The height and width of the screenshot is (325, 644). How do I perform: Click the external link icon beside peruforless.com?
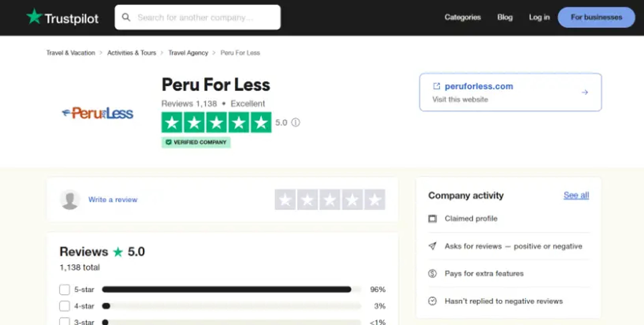tap(437, 86)
